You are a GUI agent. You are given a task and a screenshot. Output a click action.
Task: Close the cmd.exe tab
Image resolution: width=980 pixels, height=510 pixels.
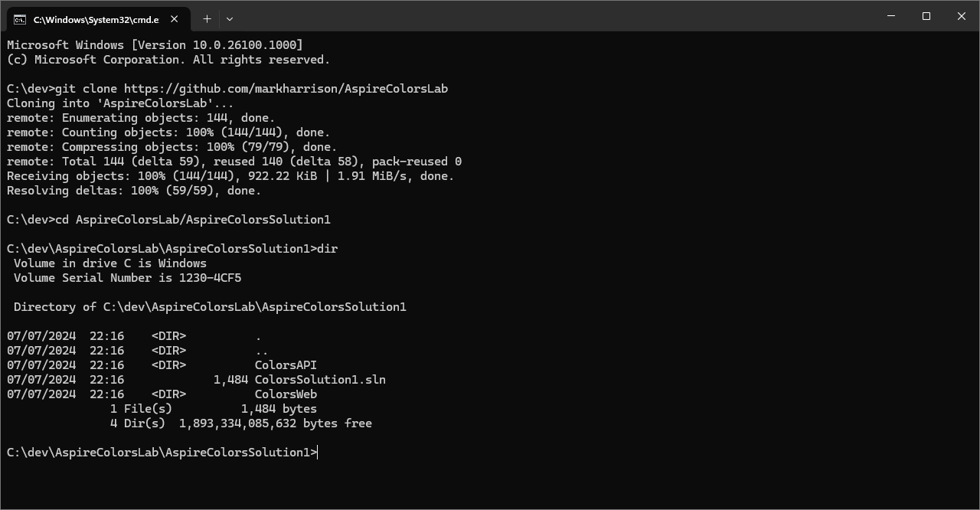pyautogui.click(x=175, y=19)
